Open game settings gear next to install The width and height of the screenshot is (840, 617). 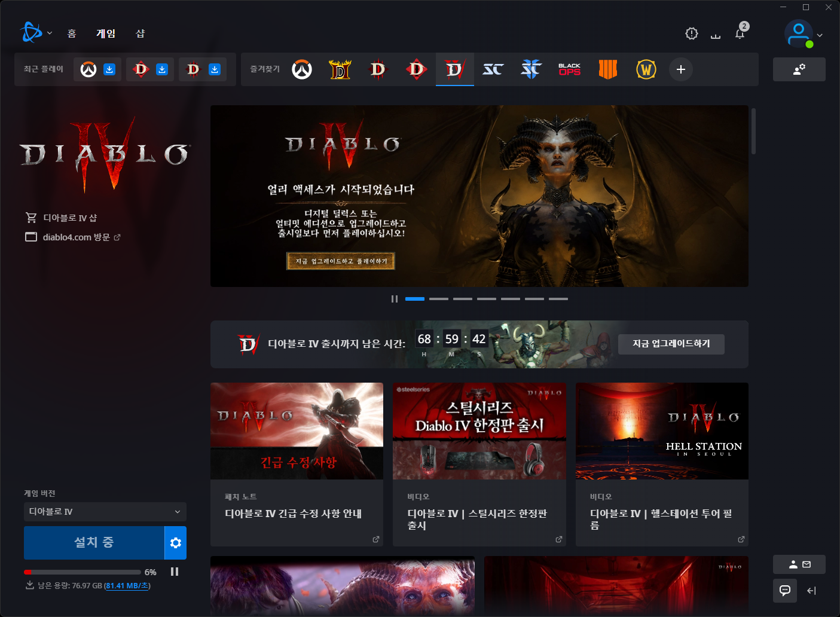[x=176, y=542]
